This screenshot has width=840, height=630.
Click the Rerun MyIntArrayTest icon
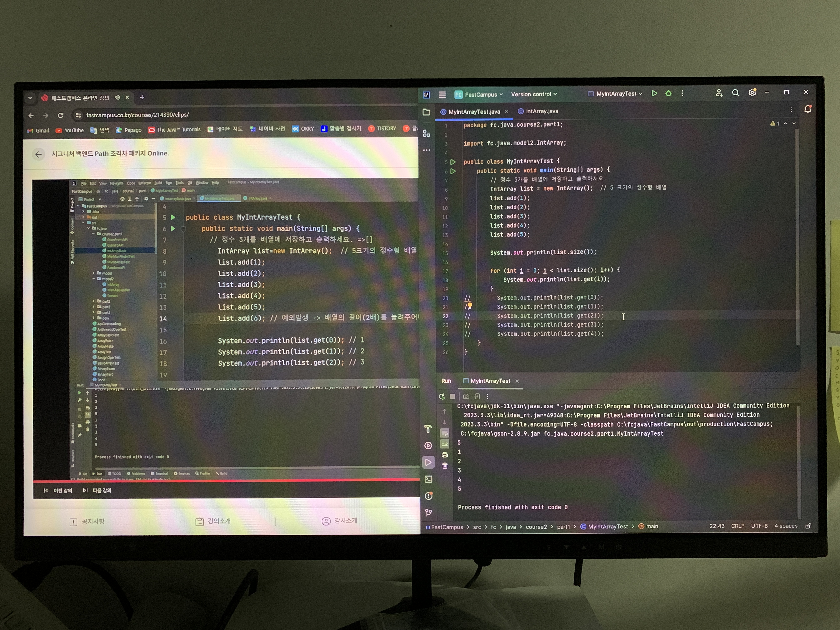tap(442, 396)
